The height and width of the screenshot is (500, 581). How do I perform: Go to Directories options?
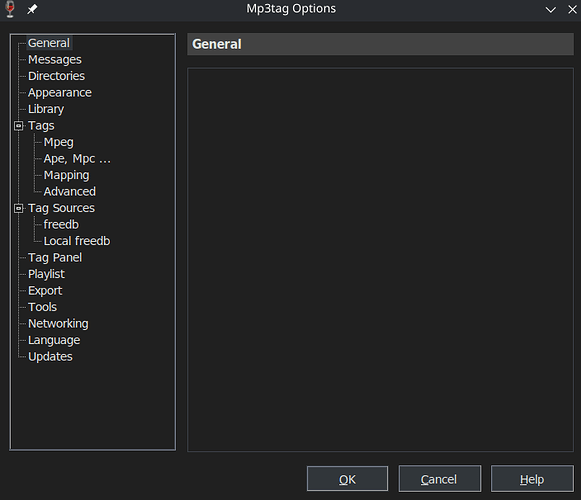point(56,76)
